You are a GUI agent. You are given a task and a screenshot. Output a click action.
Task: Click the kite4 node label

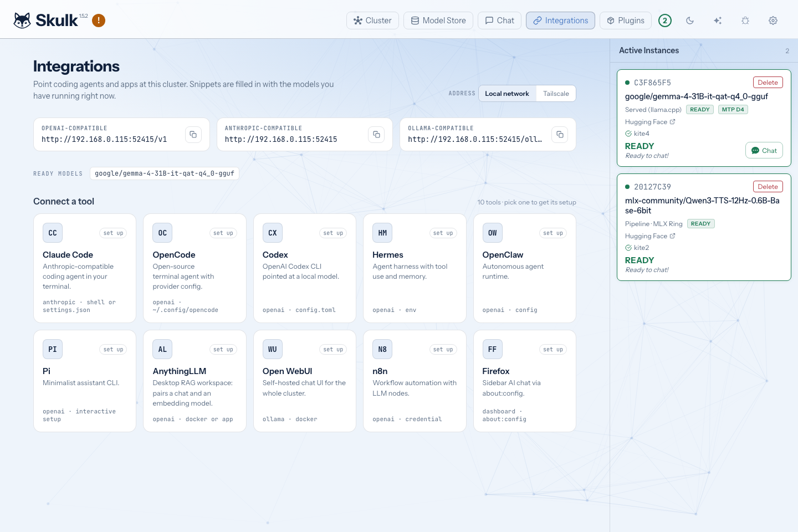(x=641, y=134)
